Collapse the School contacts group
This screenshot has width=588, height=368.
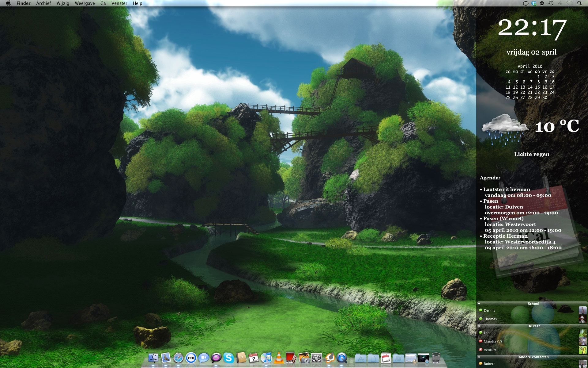click(479, 304)
